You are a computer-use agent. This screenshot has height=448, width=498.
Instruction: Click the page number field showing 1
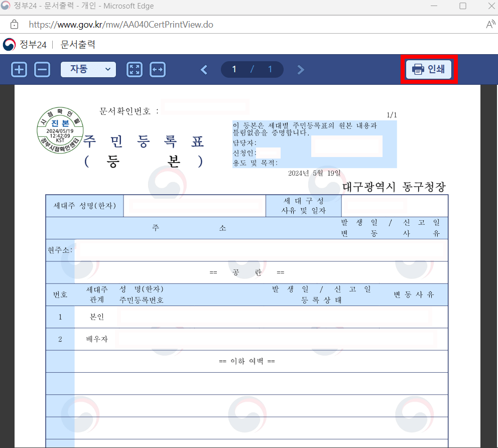(234, 69)
